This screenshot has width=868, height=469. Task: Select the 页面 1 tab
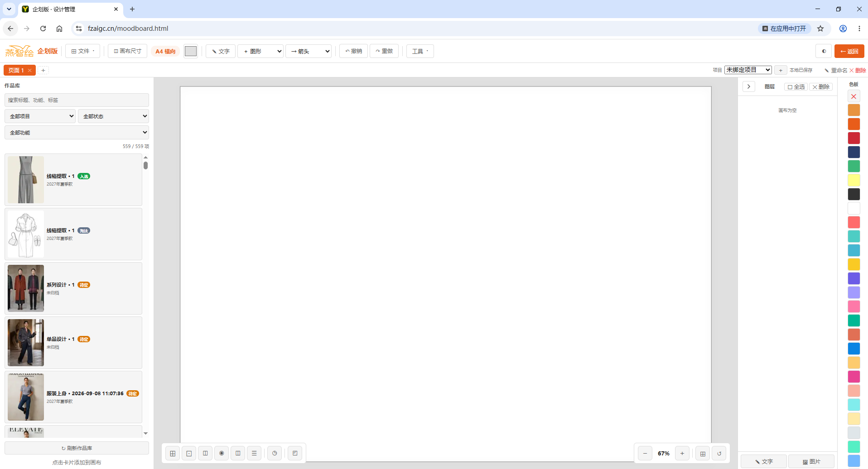(16, 70)
